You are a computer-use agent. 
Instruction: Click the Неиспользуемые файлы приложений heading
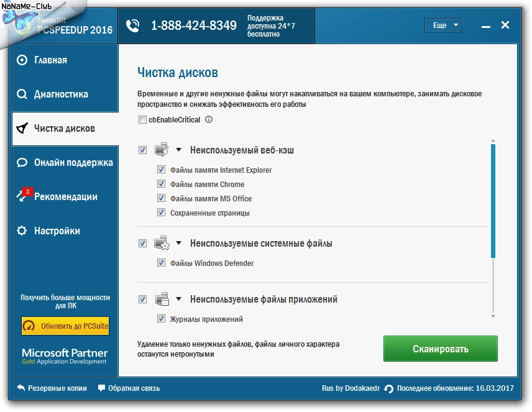[264, 300]
